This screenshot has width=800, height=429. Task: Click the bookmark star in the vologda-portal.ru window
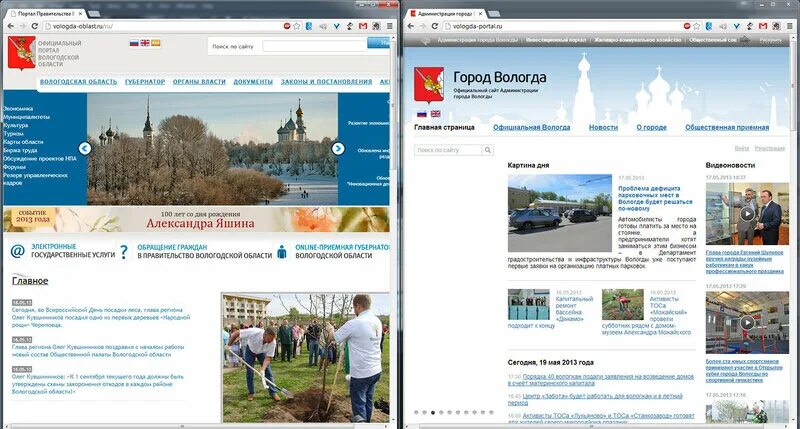point(697,26)
